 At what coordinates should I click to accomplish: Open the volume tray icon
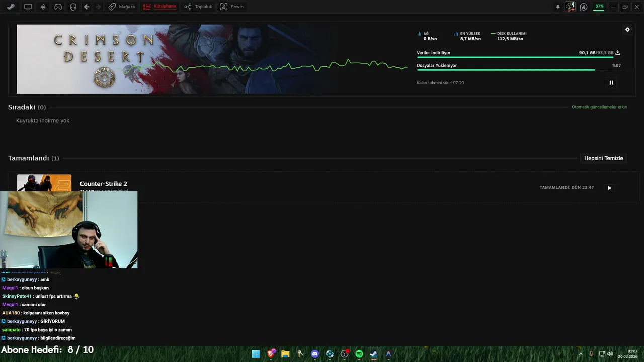point(610,354)
